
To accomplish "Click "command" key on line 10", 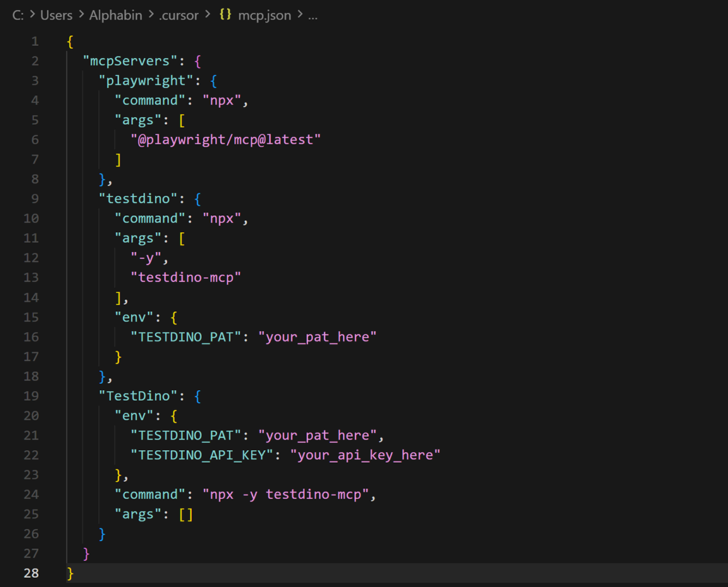I will [x=150, y=218].
